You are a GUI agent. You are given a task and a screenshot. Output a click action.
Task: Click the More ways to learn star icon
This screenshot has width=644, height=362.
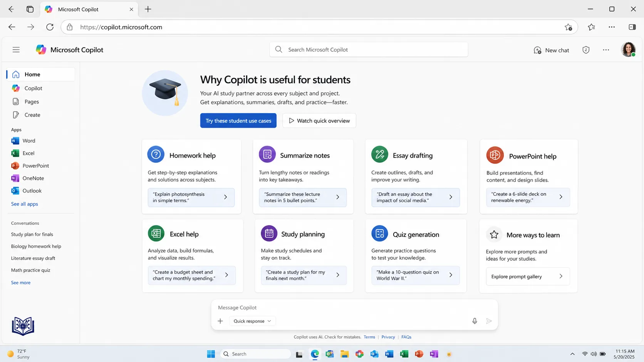[x=494, y=234]
